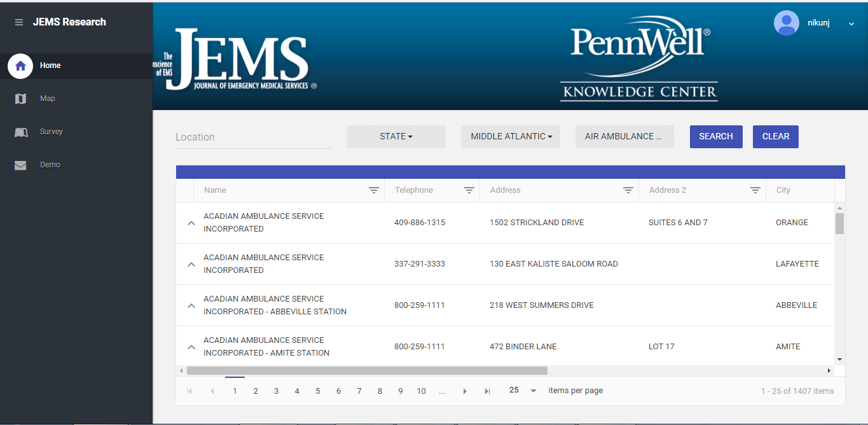Viewport: 868px width, 425px height.
Task: Go to page 3
Action: 276,391
